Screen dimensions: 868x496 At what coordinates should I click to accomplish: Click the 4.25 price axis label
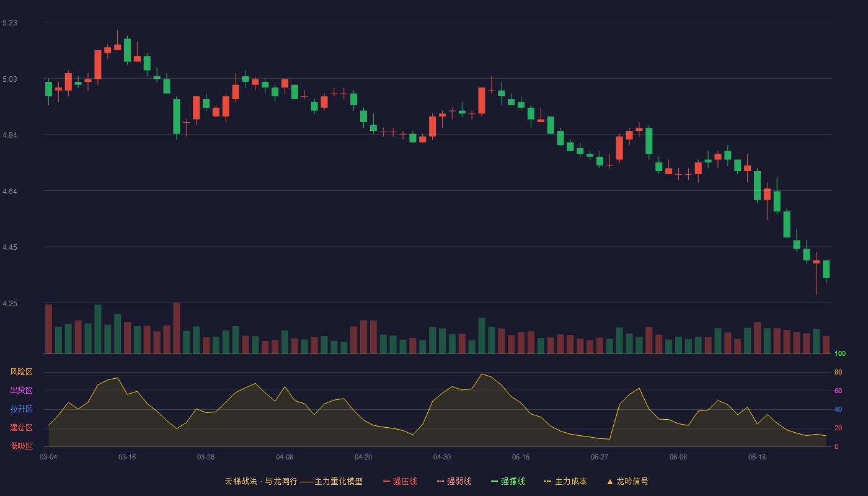10,304
